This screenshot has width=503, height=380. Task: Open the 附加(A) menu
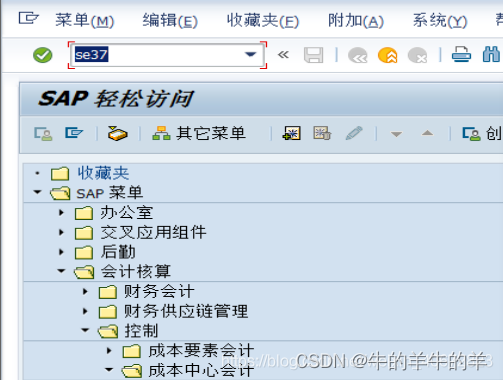[x=356, y=21]
